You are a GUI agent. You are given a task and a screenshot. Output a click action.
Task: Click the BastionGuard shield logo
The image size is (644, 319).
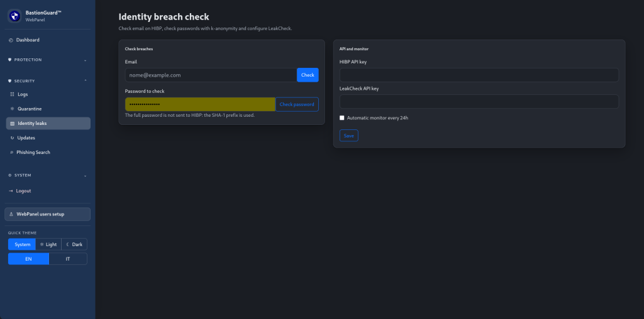15,16
